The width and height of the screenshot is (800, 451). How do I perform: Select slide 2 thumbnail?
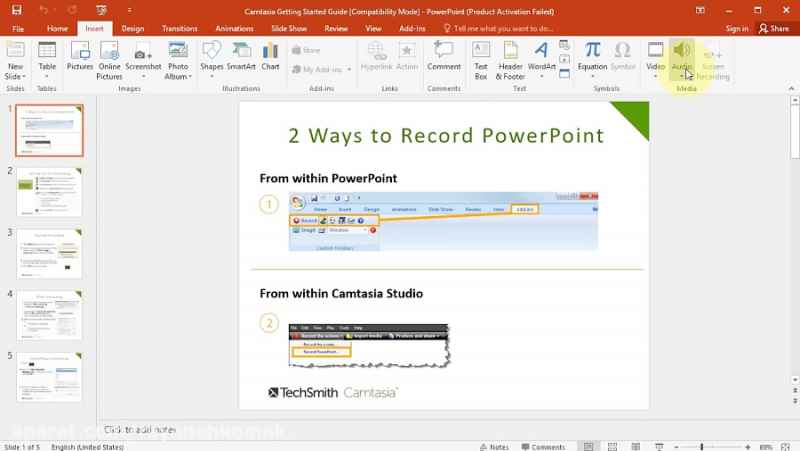pyautogui.click(x=49, y=192)
